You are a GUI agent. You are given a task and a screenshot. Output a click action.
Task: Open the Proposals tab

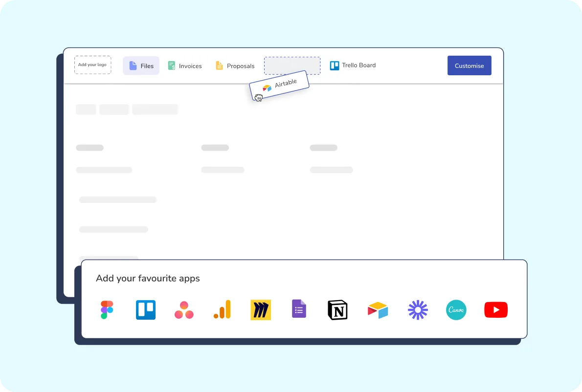pyautogui.click(x=235, y=66)
